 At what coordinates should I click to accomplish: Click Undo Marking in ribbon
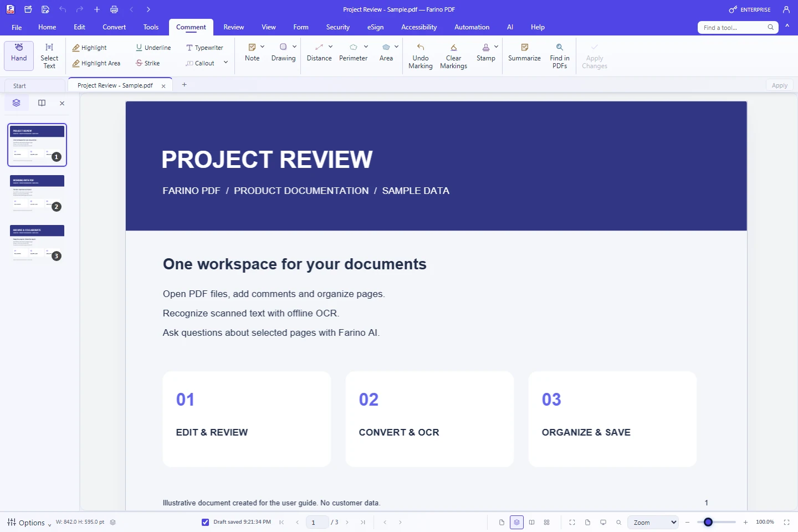[x=421, y=56]
